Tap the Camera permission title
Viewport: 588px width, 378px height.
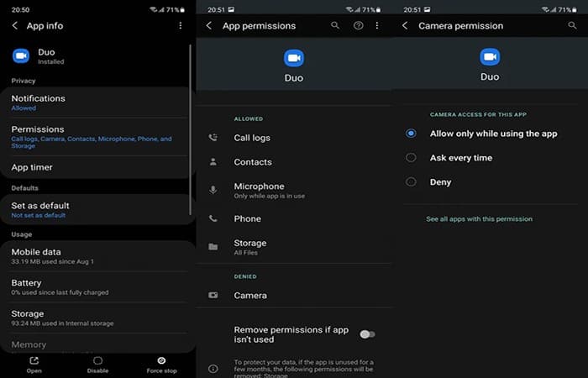461,26
